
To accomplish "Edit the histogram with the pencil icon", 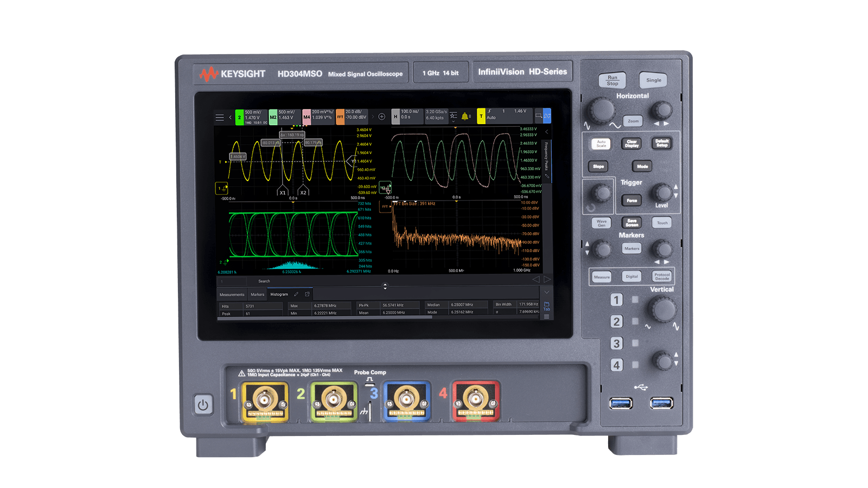I will 296,294.
